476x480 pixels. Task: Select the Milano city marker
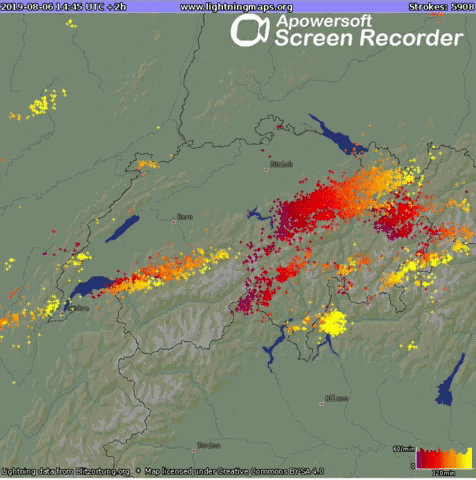pyautogui.click(x=322, y=404)
